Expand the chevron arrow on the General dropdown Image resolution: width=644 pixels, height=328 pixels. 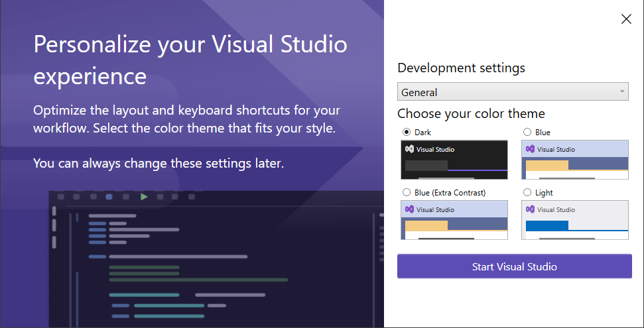tap(622, 91)
